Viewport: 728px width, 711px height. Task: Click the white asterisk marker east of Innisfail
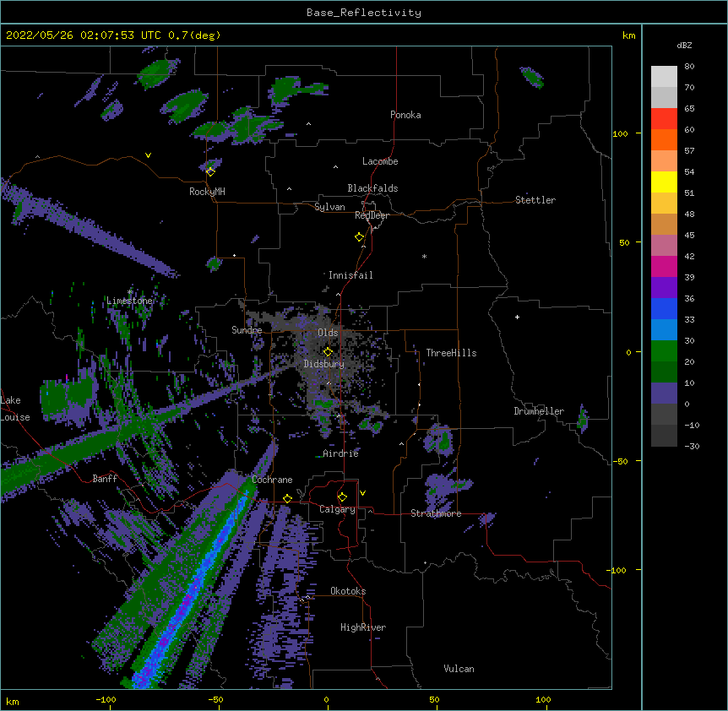(x=424, y=256)
